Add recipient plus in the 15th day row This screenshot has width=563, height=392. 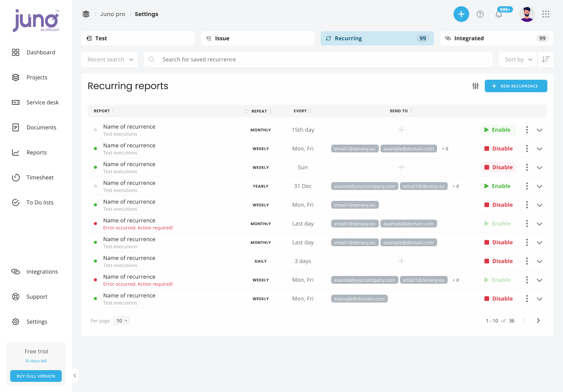click(402, 130)
